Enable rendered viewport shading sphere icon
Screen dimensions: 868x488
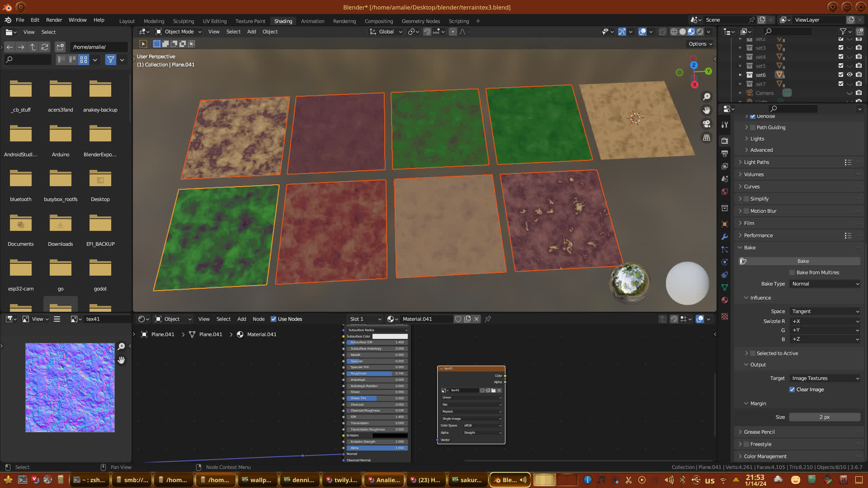coord(700,32)
